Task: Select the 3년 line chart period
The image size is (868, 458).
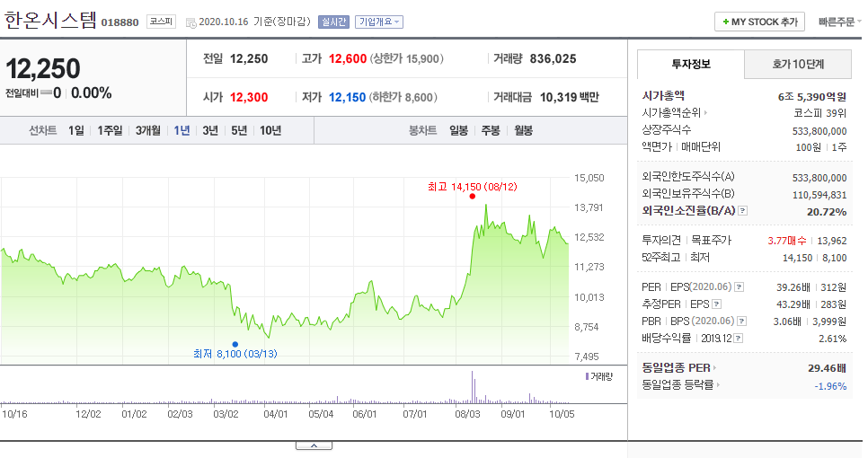Action: tap(210, 130)
